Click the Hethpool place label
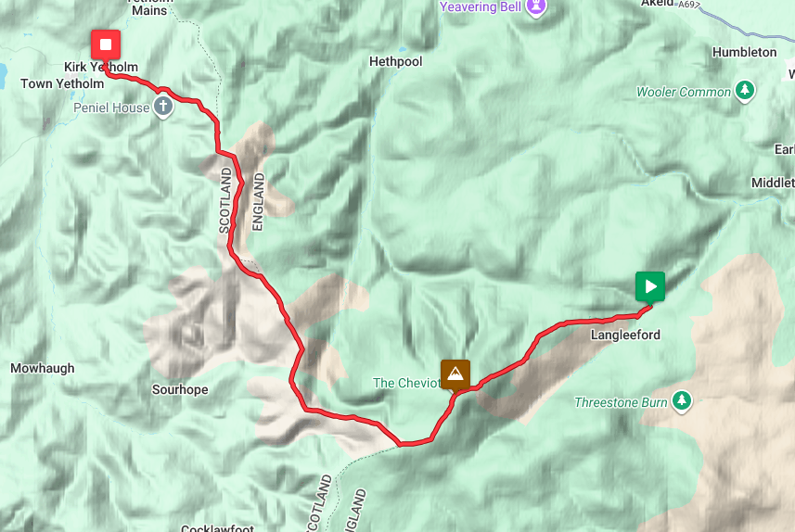Screen dimensions: 795x532 (x=395, y=62)
